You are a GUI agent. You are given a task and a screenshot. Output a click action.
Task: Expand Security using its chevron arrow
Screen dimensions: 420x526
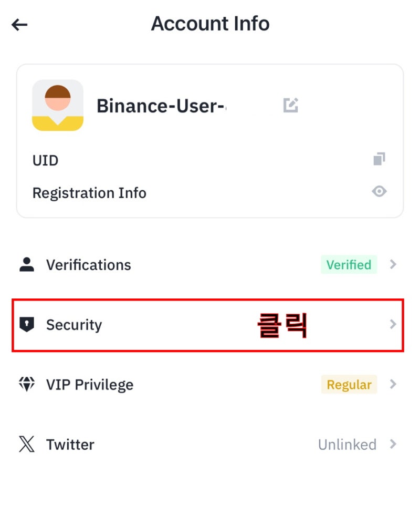click(393, 324)
